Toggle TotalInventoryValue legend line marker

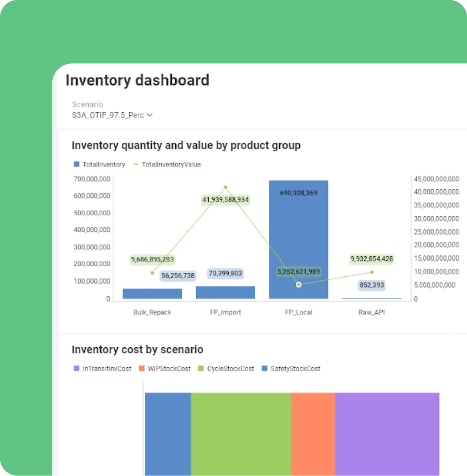136,164
